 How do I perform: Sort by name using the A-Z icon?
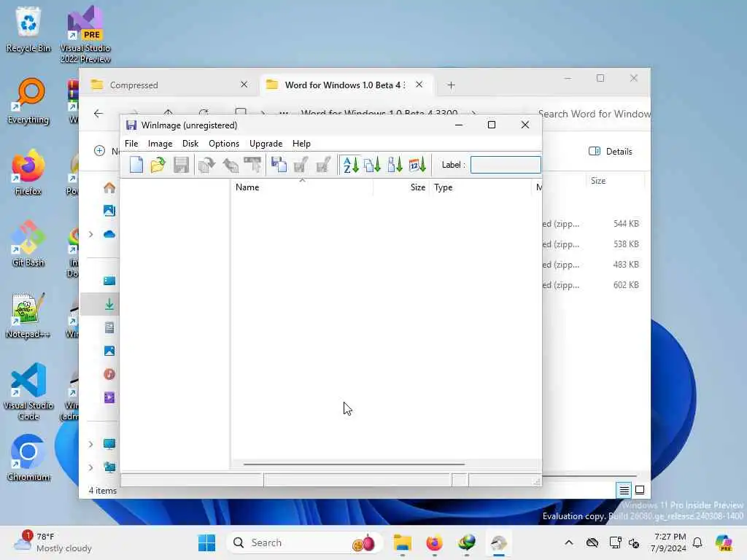point(351,165)
